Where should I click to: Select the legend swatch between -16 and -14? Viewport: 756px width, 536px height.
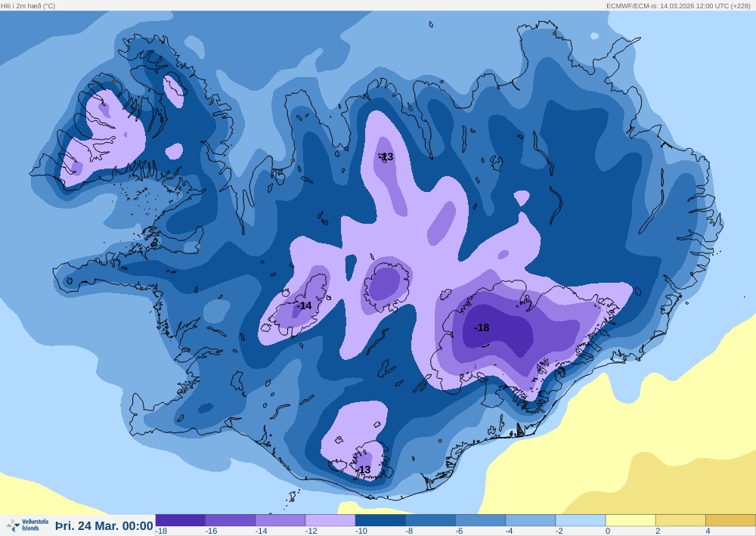231,520
